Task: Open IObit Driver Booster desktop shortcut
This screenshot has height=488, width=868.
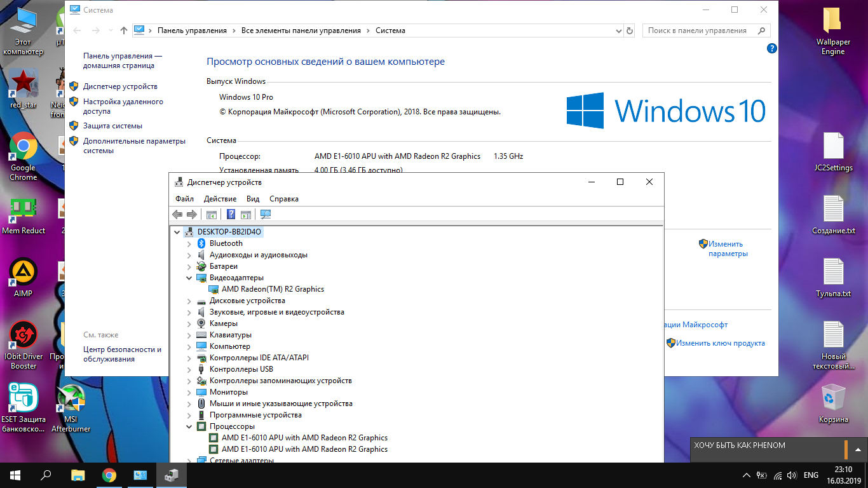Action: click(24, 345)
